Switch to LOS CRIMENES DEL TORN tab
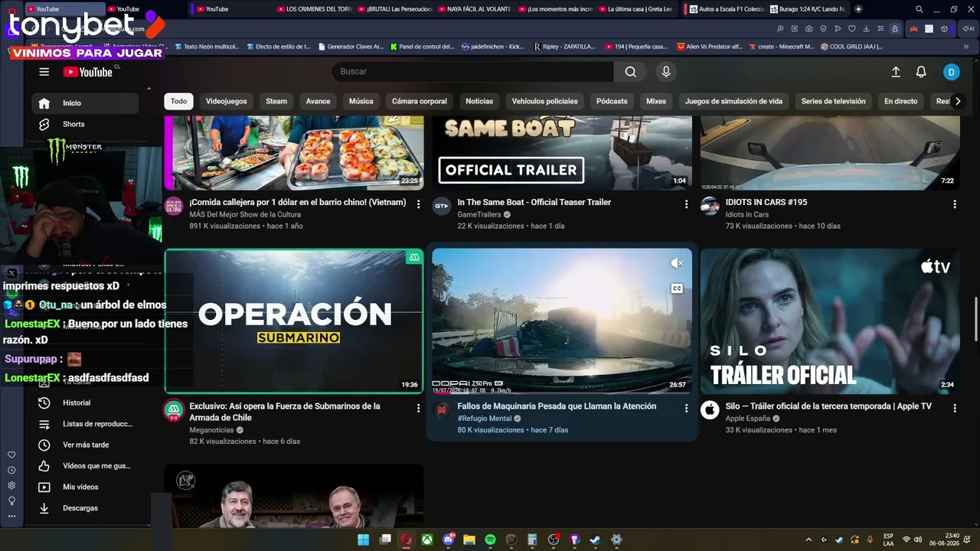980x551 pixels. point(314,9)
